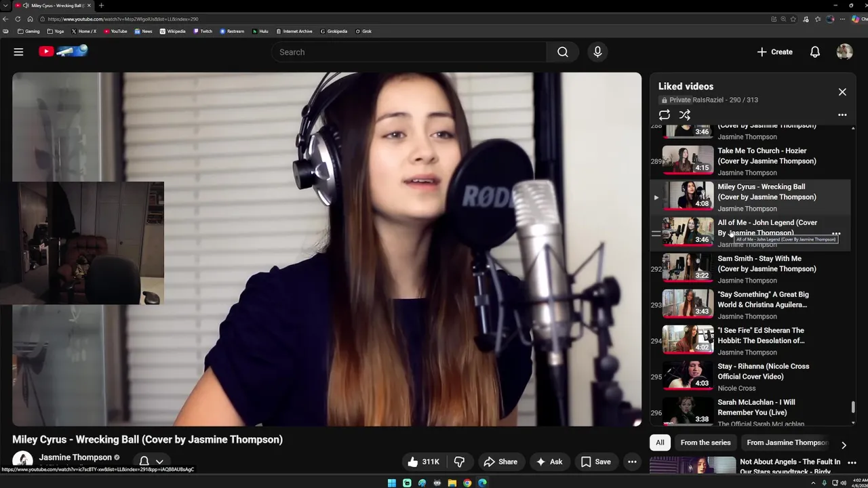
Task: Click Stay - Rihanna Nicole Cross title
Action: click(x=764, y=371)
